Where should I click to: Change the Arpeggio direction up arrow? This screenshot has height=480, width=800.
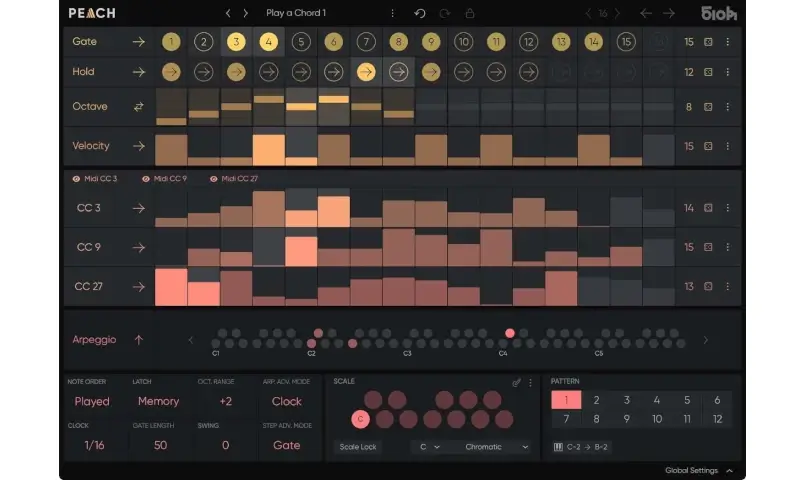click(x=138, y=340)
